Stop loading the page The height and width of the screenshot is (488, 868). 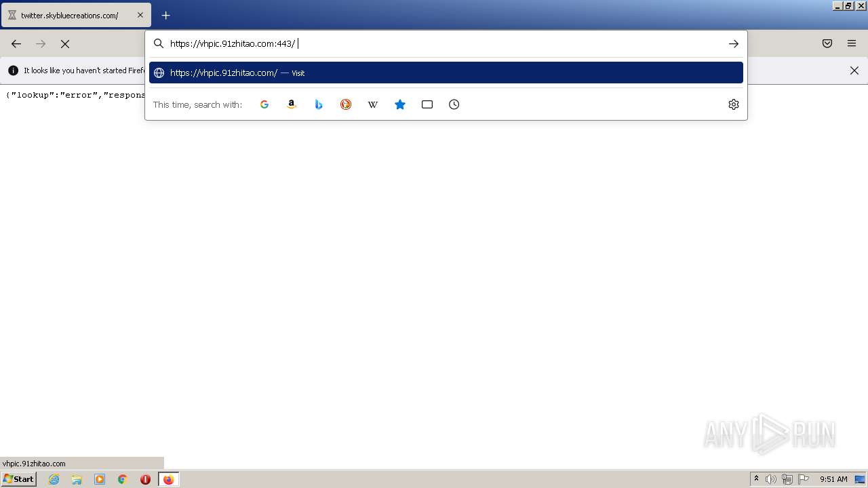[65, 43]
